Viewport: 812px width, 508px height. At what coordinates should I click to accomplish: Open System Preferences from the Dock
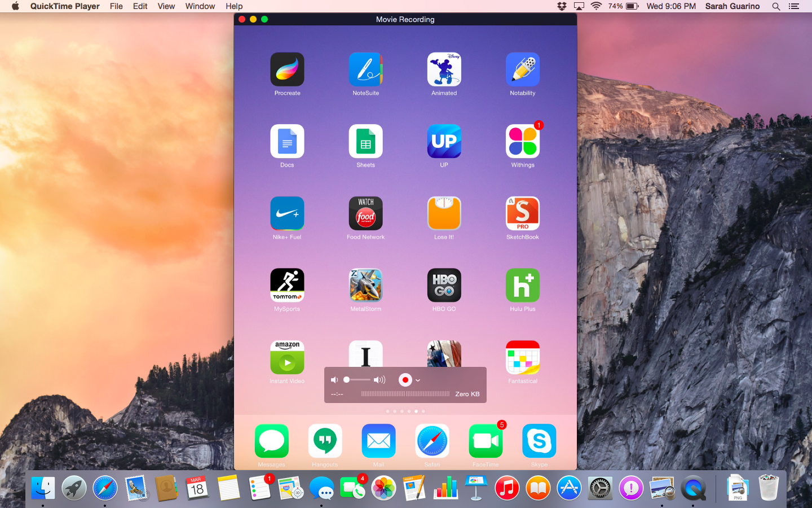pos(600,488)
